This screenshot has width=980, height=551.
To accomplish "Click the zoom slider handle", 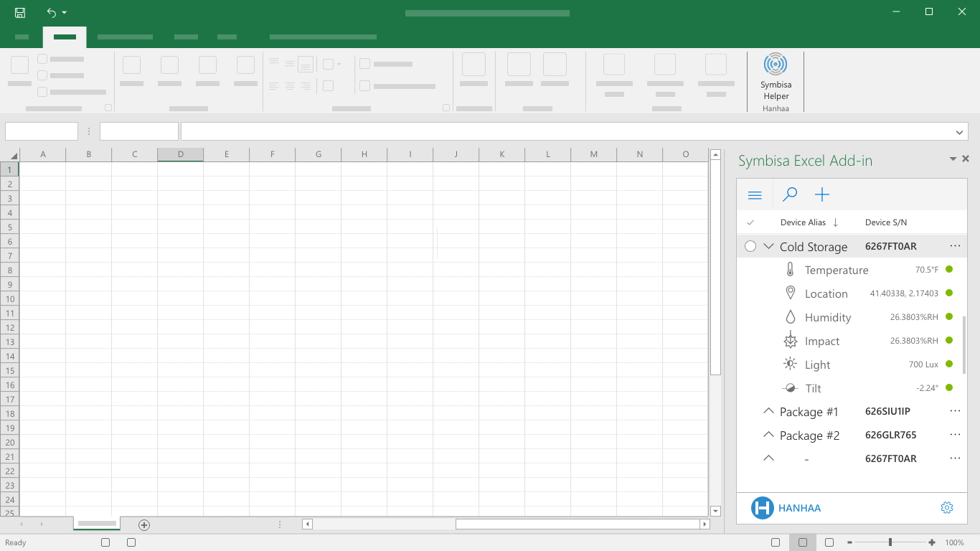I will click(890, 542).
